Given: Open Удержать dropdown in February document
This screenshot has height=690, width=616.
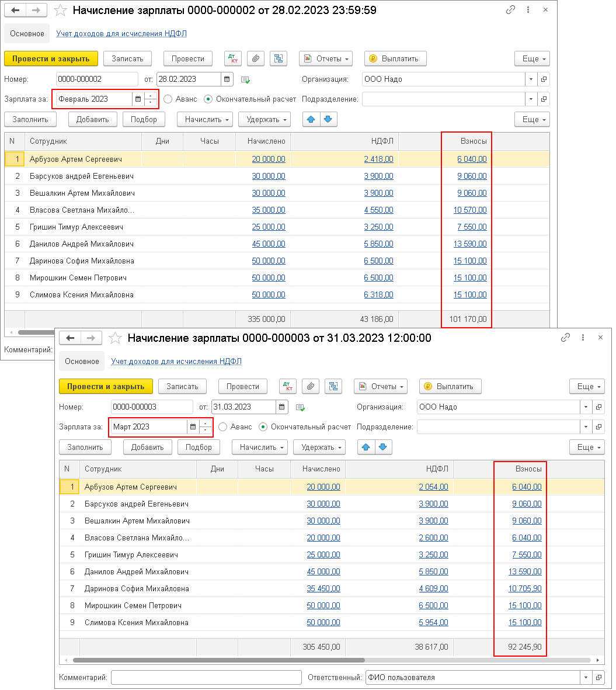Looking at the screenshot, I should coord(266,119).
